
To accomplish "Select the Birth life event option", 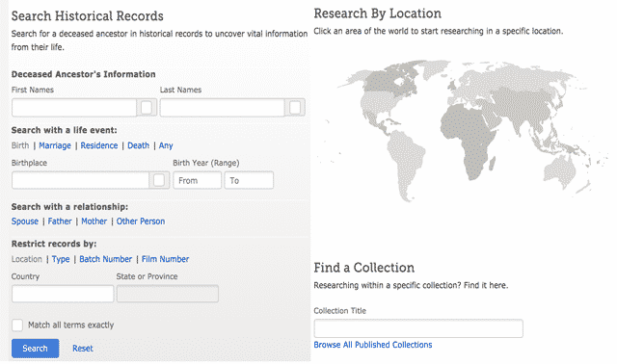I will [x=20, y=145].
